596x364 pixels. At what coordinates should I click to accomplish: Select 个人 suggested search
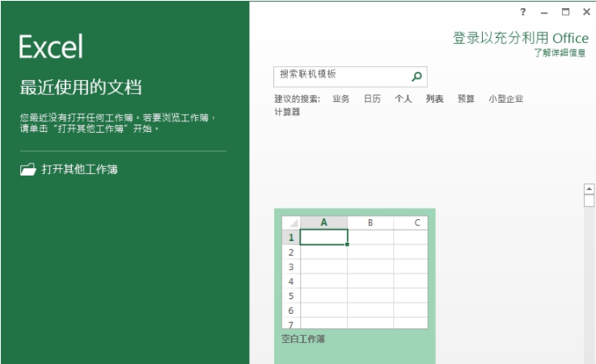403,99
